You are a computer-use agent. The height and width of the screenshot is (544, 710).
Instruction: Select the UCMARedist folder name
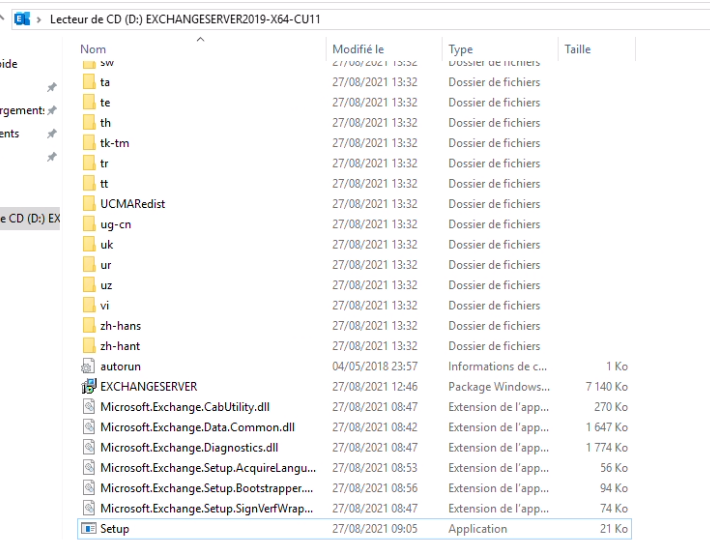pyautogui.click(x=133, y=204)
